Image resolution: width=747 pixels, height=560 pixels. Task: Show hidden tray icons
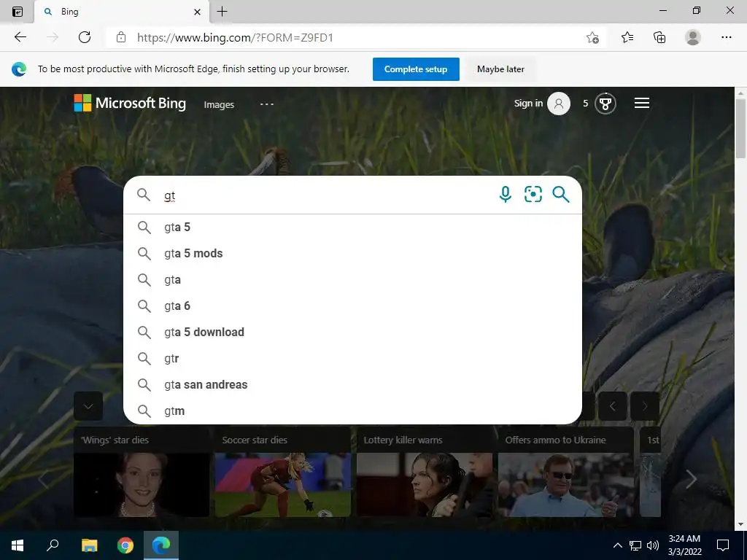(x=617, y=545)
